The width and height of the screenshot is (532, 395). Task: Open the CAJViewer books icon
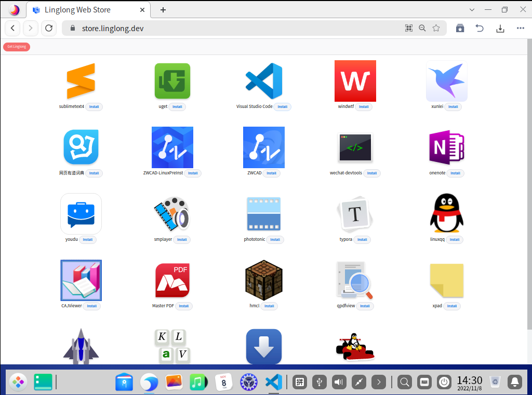click(x=81, y=280)
